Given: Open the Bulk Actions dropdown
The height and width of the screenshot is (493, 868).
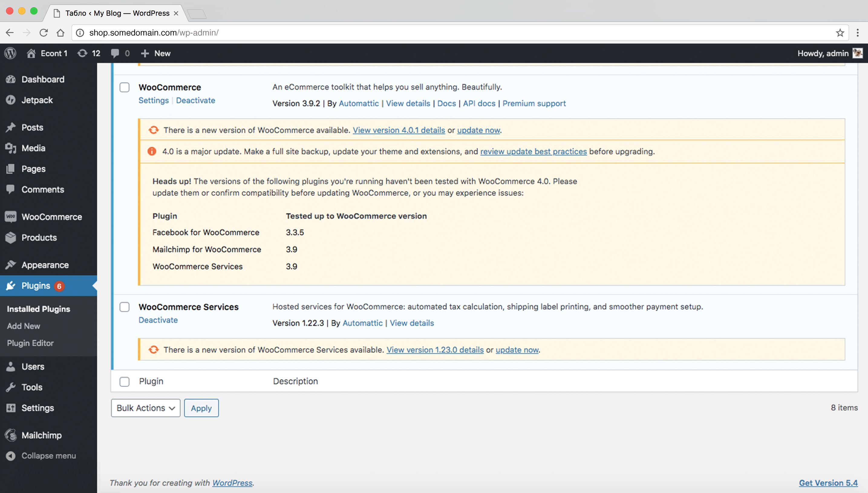Looking at the screenshot, I should pyautogui.click(x=145, y=408).
